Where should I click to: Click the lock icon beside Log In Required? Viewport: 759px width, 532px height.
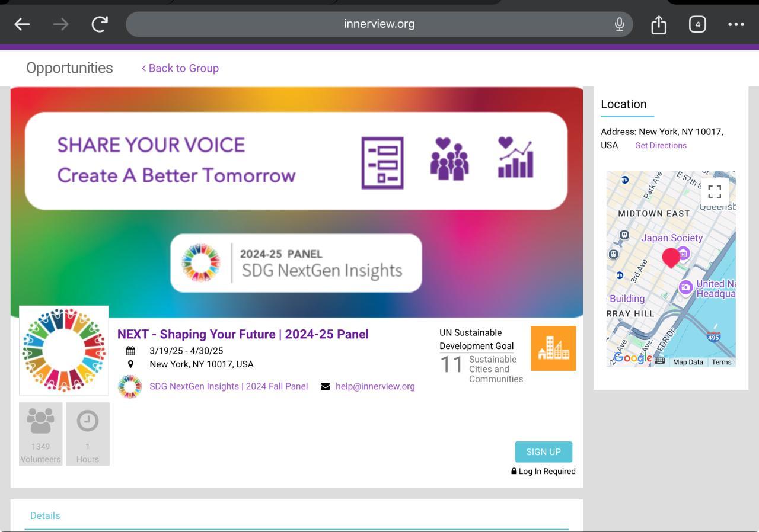[x=514, y=471]
